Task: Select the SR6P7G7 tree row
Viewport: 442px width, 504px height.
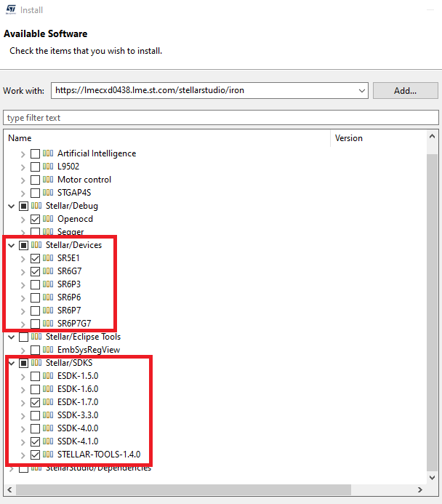Action: click(x=74, y=324)
